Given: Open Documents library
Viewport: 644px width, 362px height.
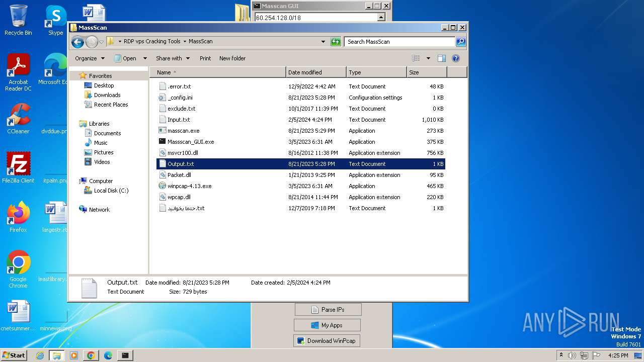Looking at the screenshot, I should [x=108, y=133].
